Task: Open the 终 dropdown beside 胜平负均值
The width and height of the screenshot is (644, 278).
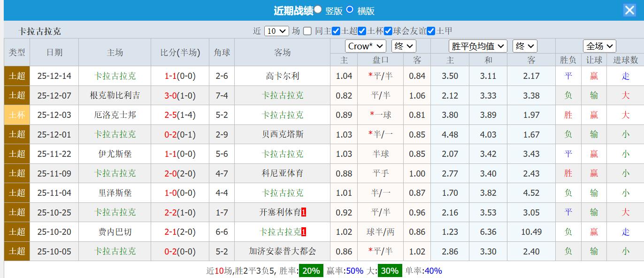Action: 525,46
